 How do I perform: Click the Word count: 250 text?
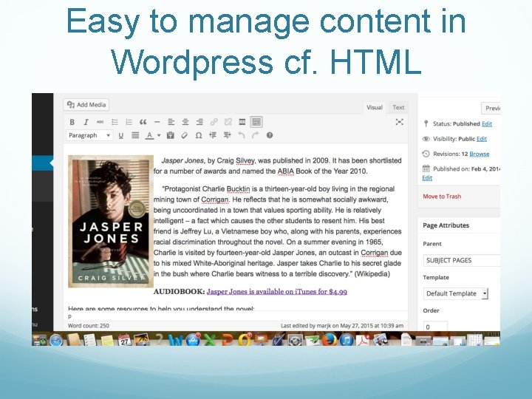point(89,326)
